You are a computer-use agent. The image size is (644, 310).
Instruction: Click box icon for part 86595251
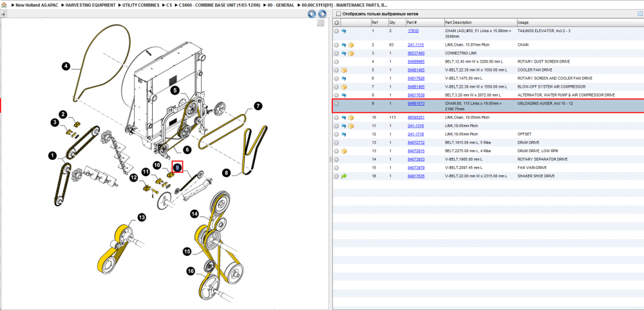point(351,117)
